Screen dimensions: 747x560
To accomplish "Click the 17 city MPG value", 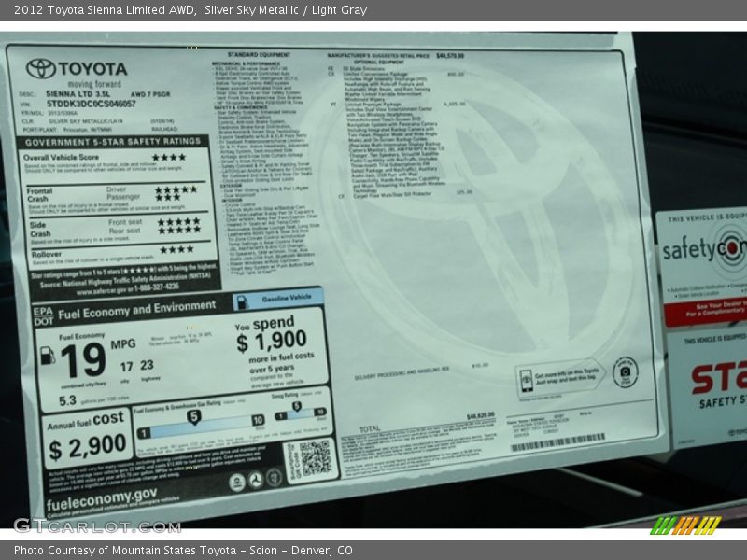I will coord(126,367).
